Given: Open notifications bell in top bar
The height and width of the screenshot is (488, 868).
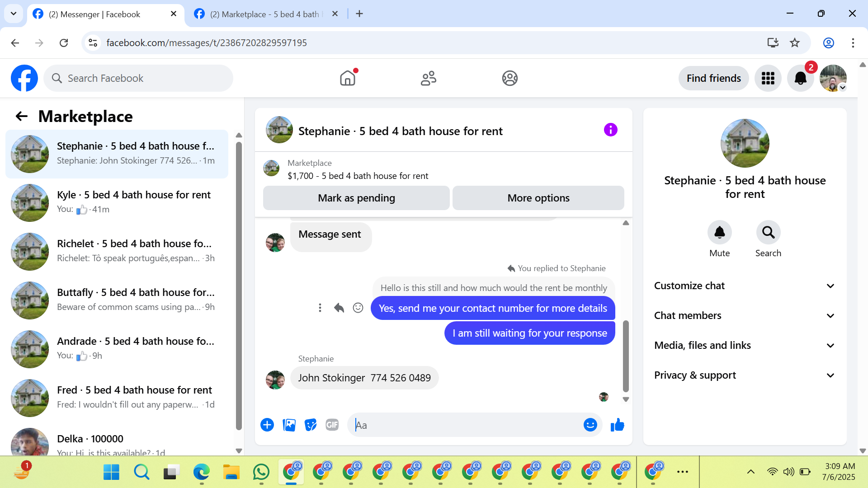Looking at the screenshot, I should click(x=800, y=78).
